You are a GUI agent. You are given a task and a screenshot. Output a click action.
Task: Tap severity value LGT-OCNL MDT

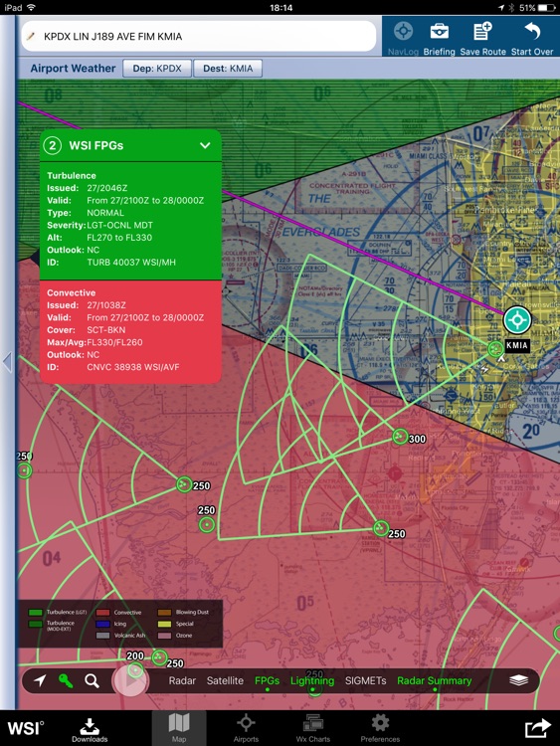pyautogui.click(x=120, y=225)
